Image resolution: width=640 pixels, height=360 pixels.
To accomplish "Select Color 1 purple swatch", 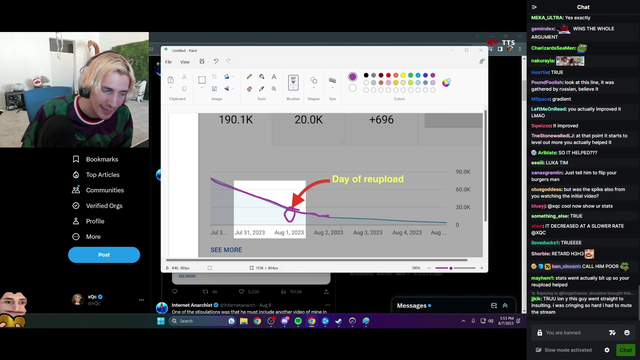I will (x=353, y=76).
